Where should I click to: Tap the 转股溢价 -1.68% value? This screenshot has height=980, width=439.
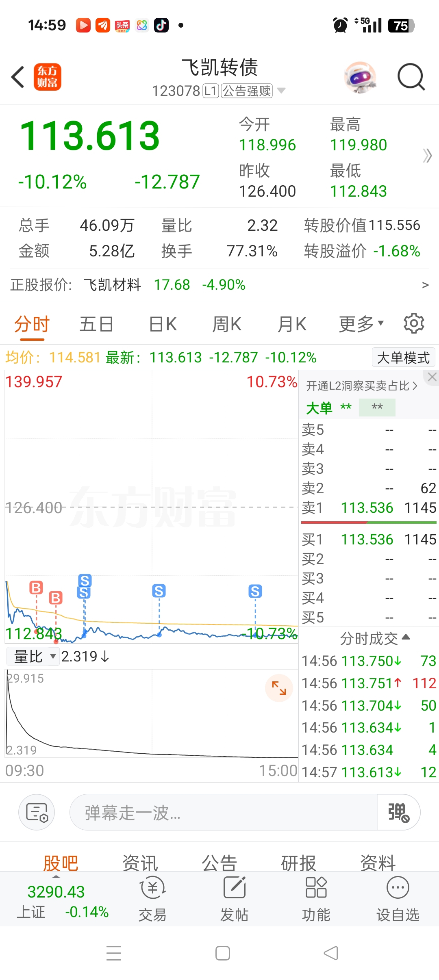[397, 251]
